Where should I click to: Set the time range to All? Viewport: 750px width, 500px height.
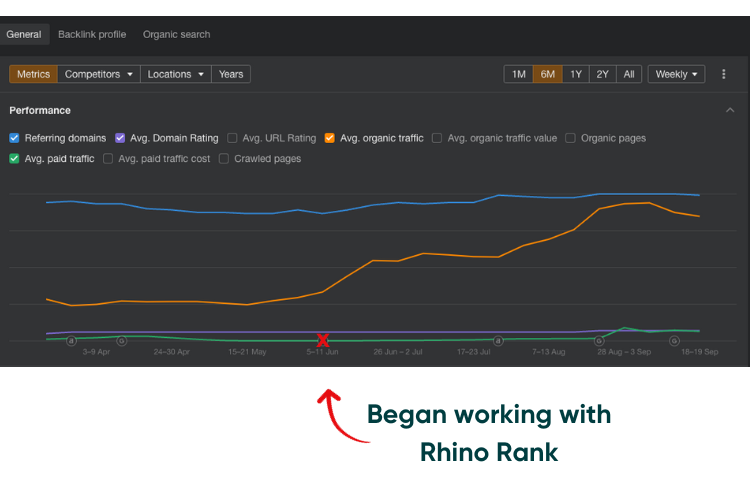click(x=629, y=74)
